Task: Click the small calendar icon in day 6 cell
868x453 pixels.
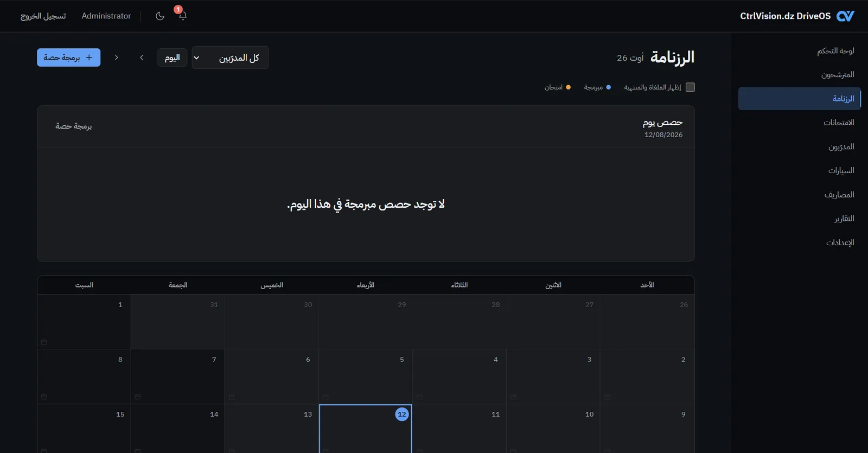Action: pyautogui.click(x=232, y=397)
